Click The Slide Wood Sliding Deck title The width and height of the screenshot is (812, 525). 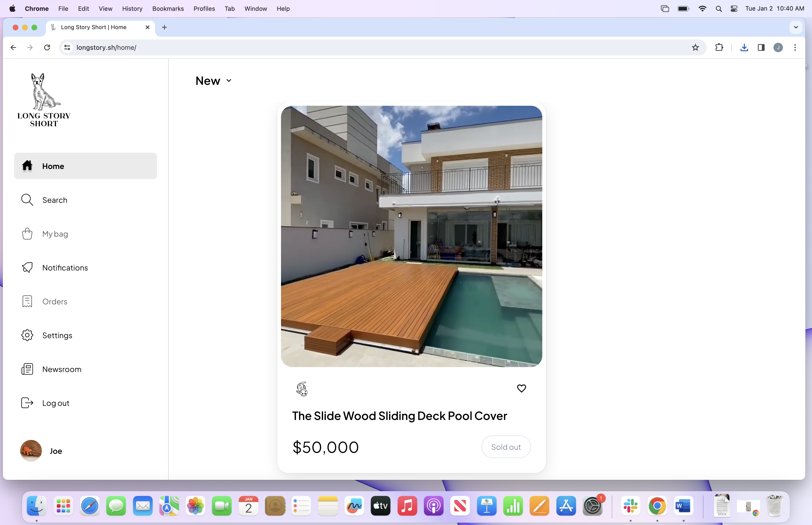(x=399, y=416)
